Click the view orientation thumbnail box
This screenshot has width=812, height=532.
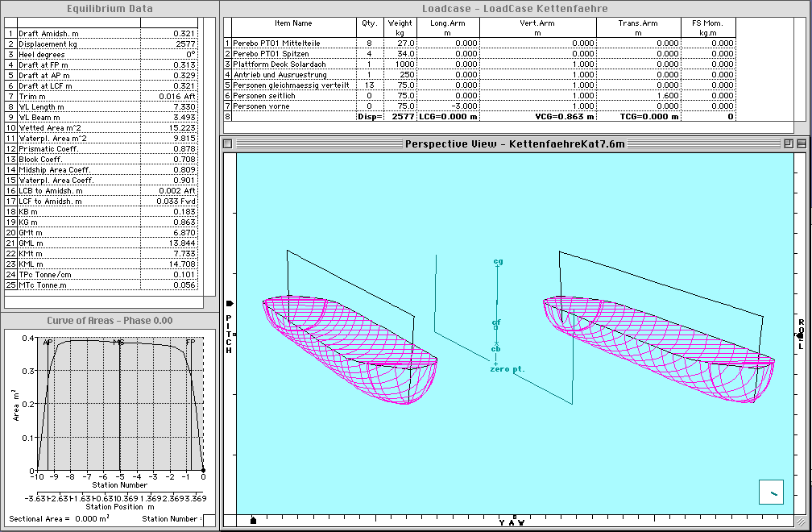(x=772, y=492)
